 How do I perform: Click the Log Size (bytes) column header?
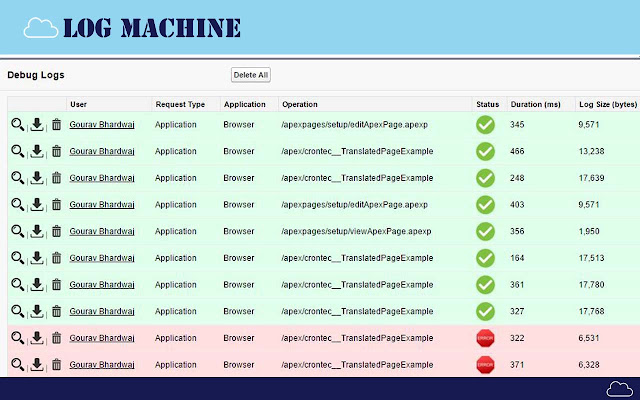pyautogui.click(x=608, y=104)
